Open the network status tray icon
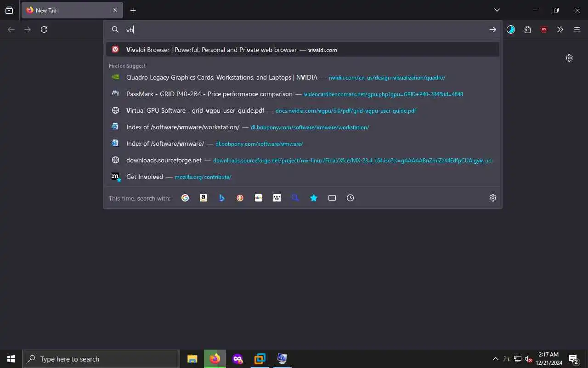This screenshot has height=368, width=588. point(517,359)
